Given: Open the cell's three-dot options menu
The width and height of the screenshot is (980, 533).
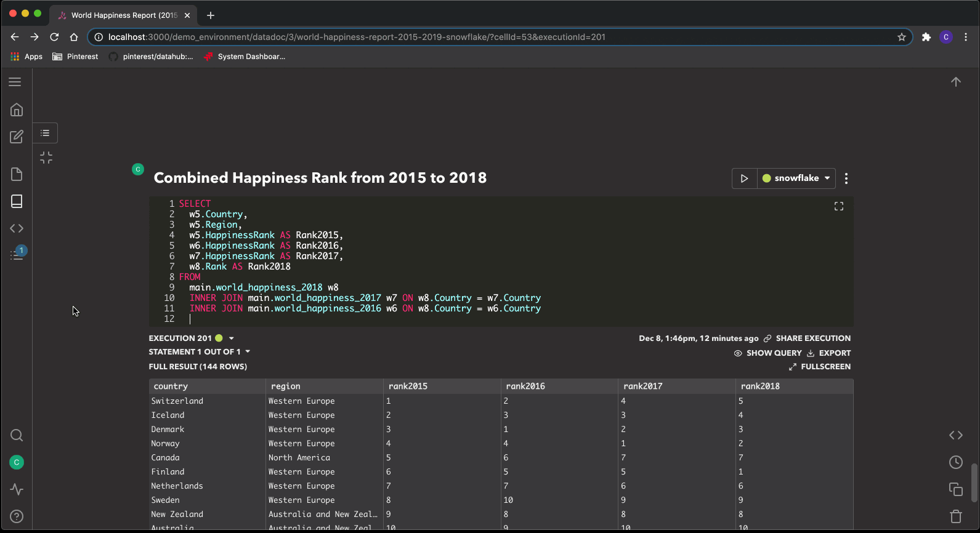Looking at the screenshot, I should click(846, 178).
